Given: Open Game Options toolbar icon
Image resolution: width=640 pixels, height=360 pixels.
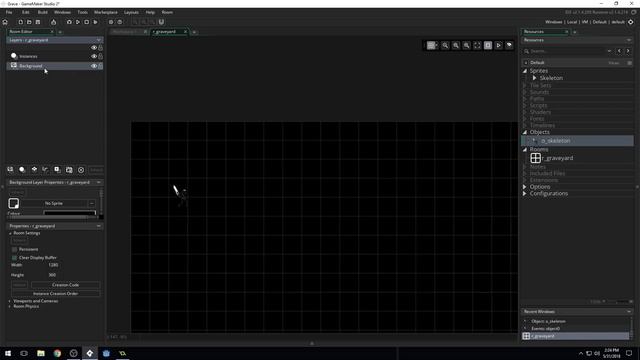Looking at the screenshot, I should [x=111, y=22].
